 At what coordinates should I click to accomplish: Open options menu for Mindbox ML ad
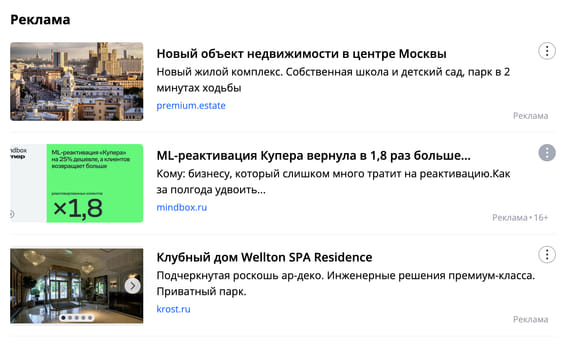pos(547,153)
